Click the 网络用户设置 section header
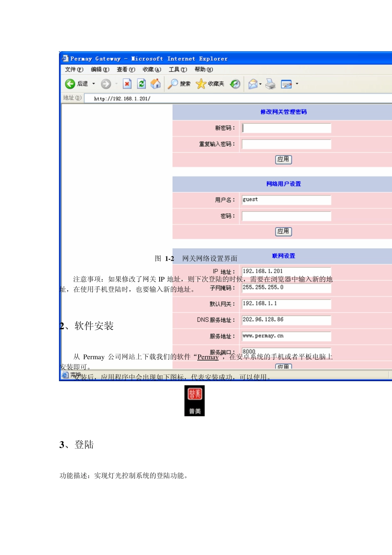This screenshot has height=555, width=392. (283, 184)
